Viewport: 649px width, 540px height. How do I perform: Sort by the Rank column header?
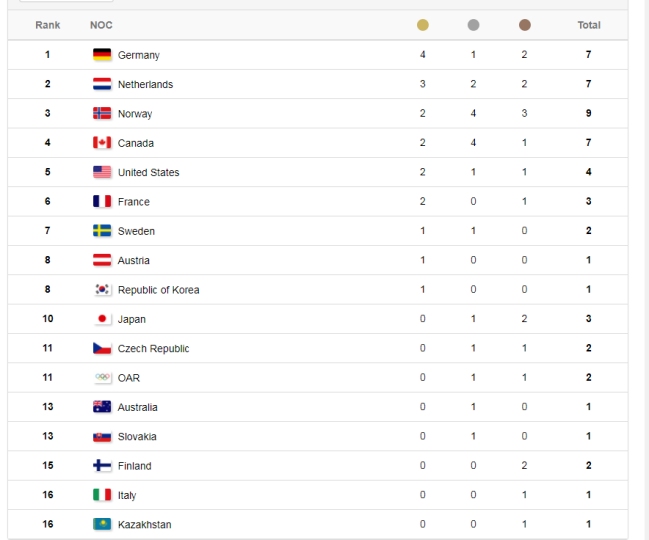tap(48, 25)
